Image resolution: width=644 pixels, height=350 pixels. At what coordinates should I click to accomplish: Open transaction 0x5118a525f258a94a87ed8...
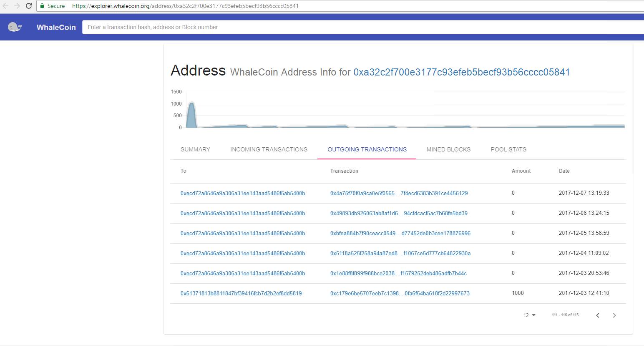(x=400, y=253)
